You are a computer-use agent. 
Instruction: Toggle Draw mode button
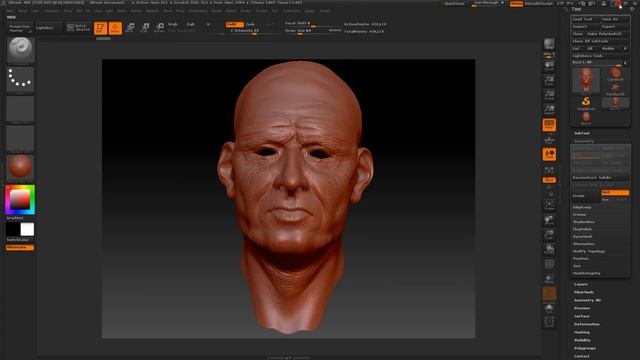coord(115,28)
